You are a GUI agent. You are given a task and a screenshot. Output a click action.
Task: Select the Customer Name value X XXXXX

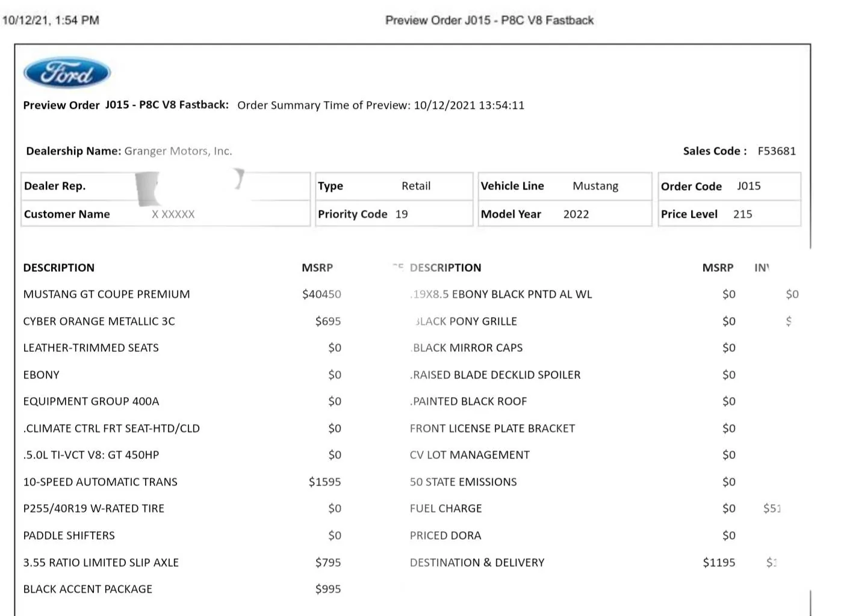coord(173,214)
